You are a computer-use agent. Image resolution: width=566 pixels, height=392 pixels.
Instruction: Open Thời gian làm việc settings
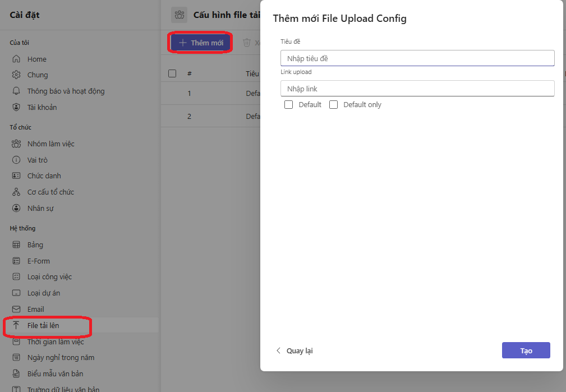coord(56,342)
